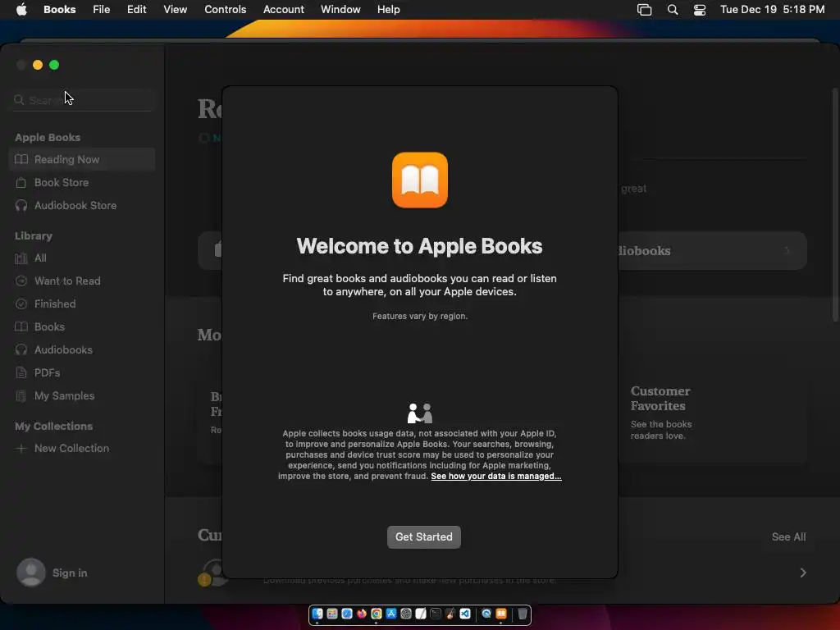Click the chevron beside account row
The image size is (840, 630).
pyautogui.click(x=803, y=573)
